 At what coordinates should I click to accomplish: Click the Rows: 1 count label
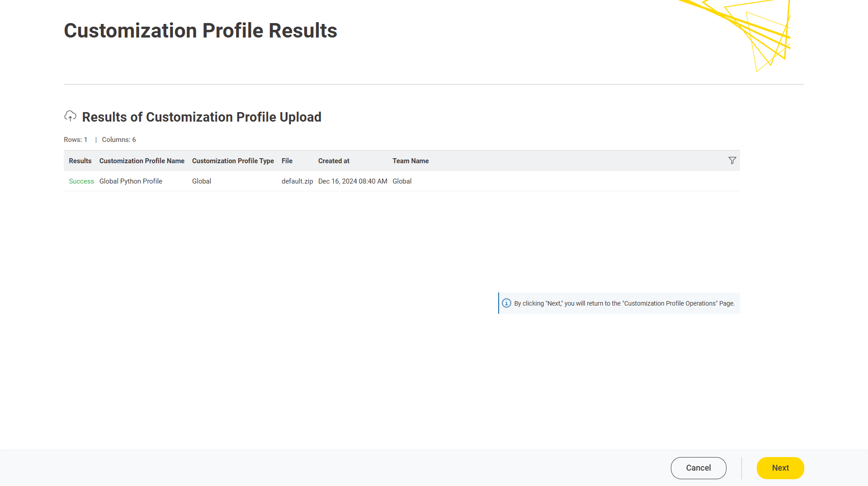75,140
